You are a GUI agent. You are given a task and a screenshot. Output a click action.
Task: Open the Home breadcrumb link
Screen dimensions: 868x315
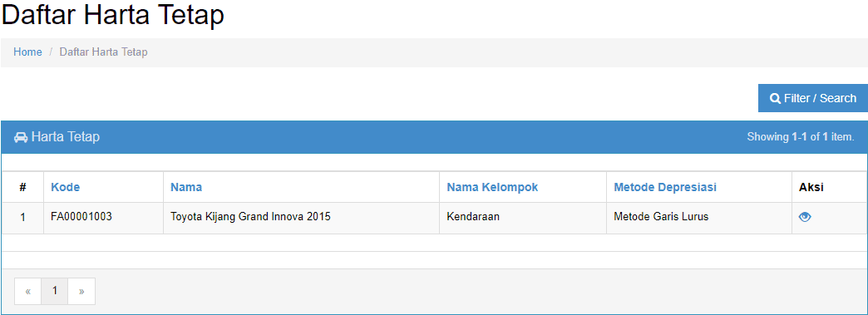27,52
